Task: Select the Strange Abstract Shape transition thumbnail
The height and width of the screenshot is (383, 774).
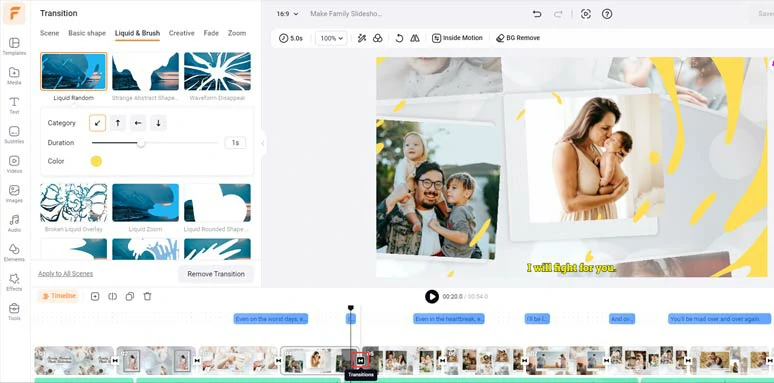Action: (146, 72)
